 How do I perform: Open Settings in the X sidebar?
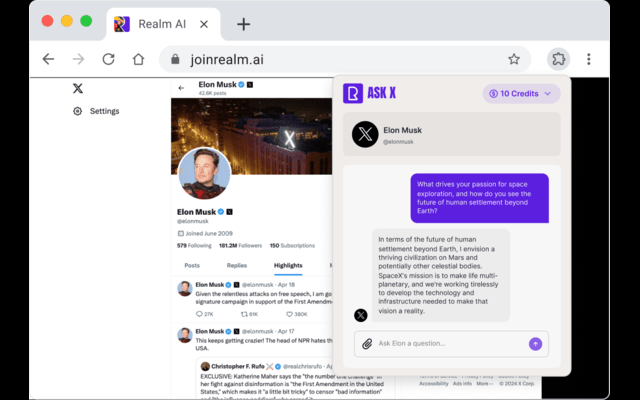[96, 111]
